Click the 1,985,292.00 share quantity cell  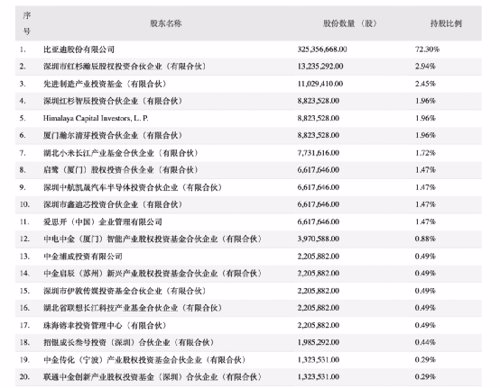(x=318, y=342)
